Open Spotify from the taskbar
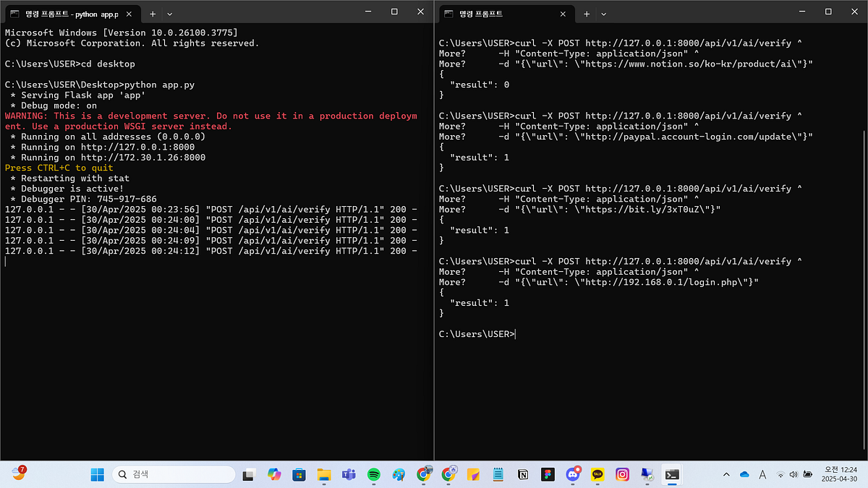 [x=373, y=475]
